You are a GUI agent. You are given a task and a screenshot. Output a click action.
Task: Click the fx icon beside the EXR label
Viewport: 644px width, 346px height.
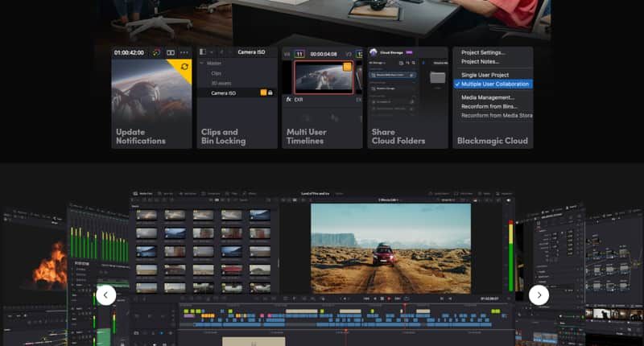[x=289, y=100]
